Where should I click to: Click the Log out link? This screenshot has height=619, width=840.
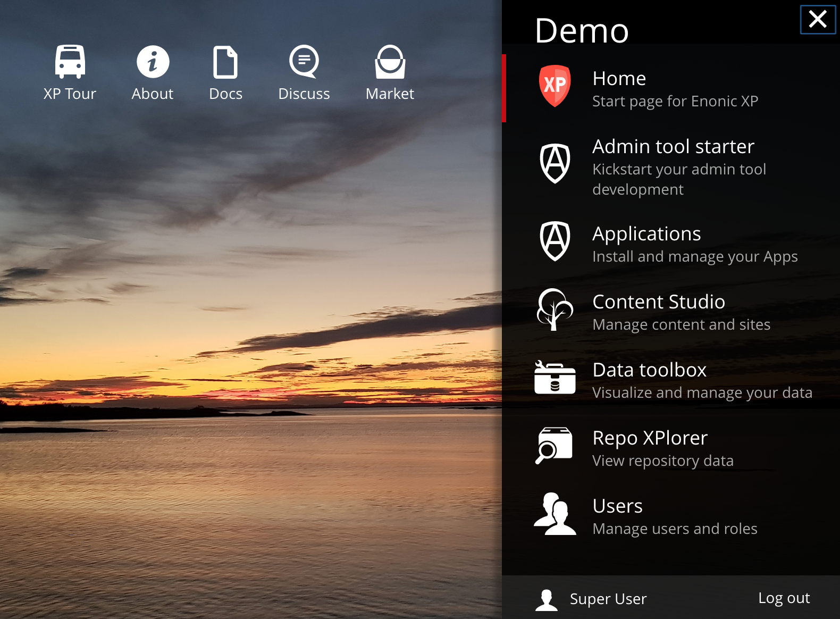(x=784, y=598)
